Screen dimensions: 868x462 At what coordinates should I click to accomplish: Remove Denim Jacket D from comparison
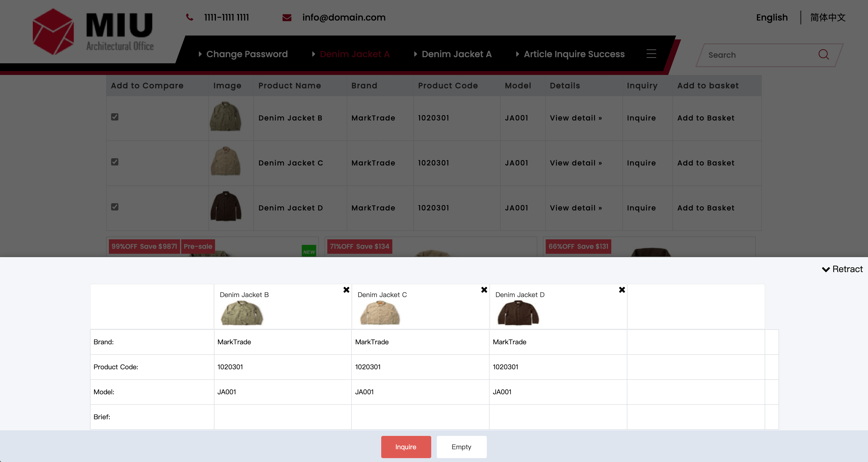(x=622, y=290)
